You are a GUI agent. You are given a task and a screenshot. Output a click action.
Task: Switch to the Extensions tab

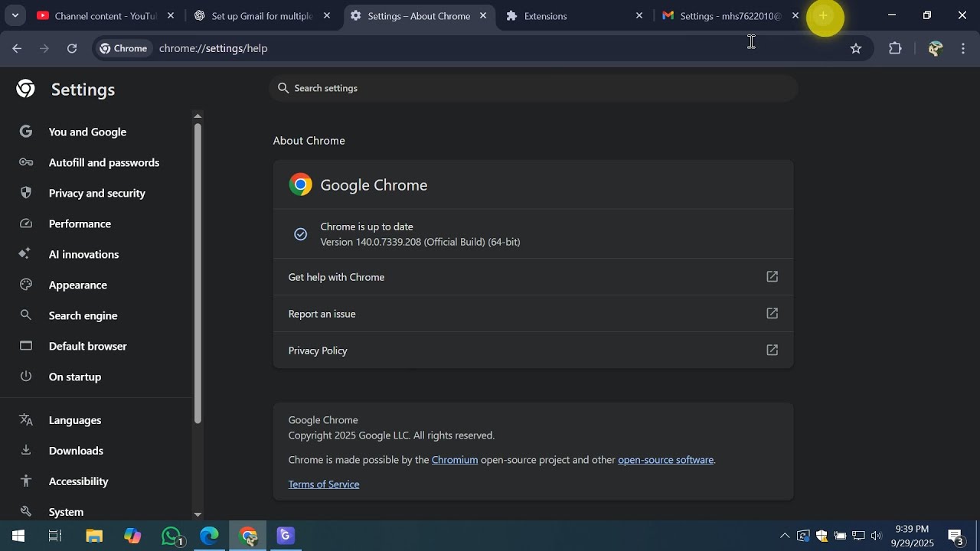click(x=575, y=15)
